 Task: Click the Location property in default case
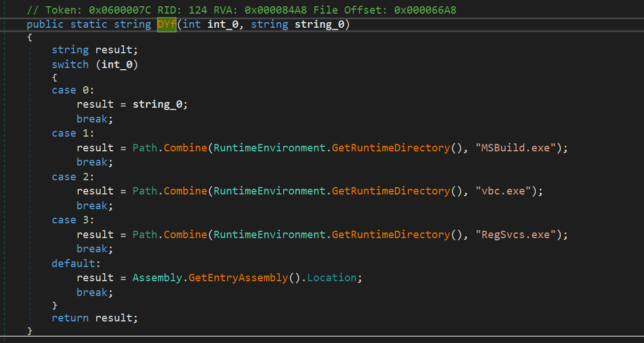click(x=332, y=278)
